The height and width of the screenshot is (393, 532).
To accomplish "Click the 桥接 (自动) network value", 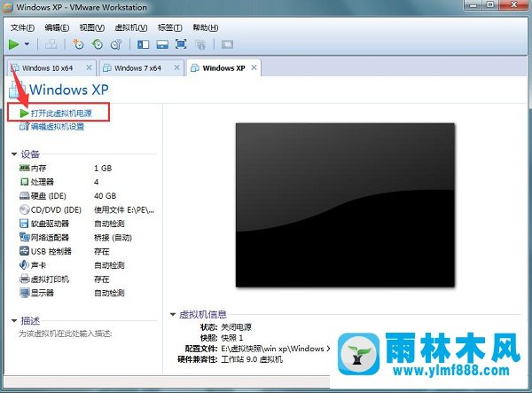I will coord(113,238).
